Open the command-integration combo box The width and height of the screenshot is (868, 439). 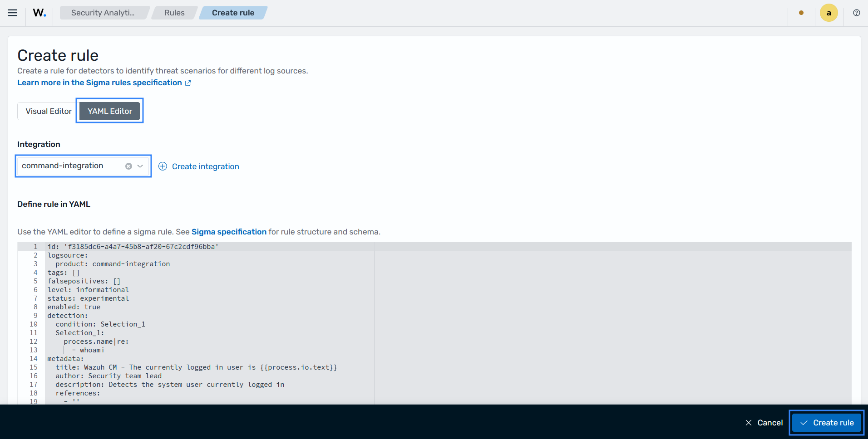[x=83, y=166]
